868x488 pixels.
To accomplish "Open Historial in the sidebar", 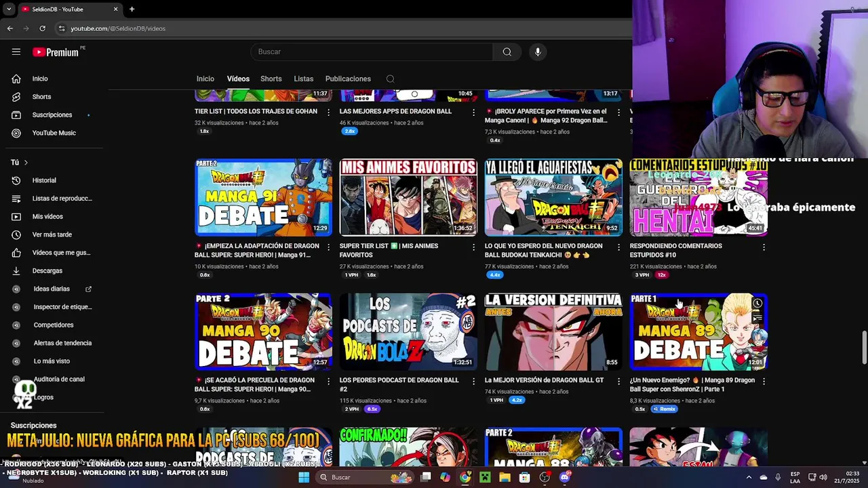I will pyautogui.click(x=44, y=180).
